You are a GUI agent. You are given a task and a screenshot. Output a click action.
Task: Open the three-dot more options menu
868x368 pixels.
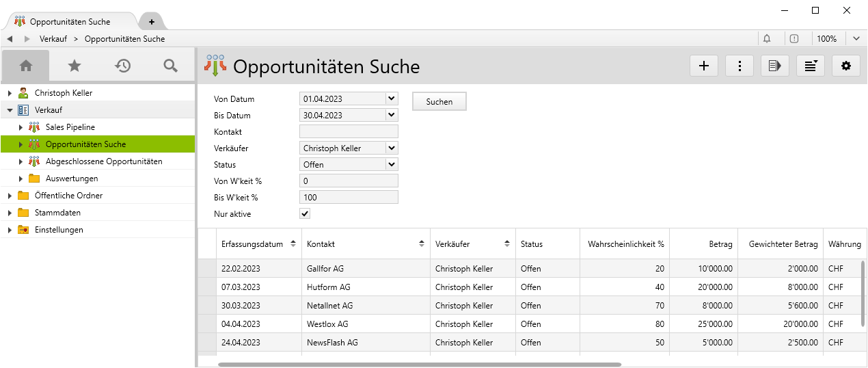740,66
